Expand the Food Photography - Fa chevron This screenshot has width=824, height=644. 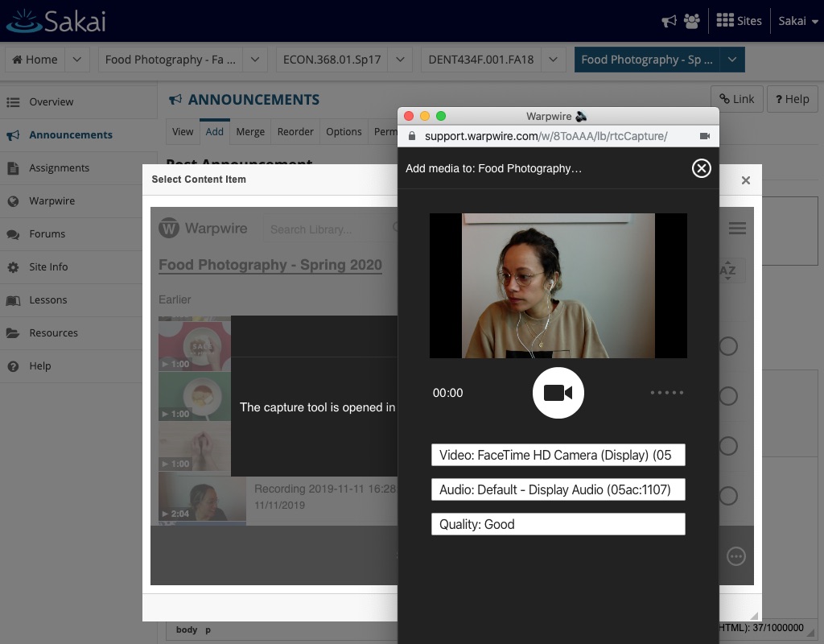255,60
